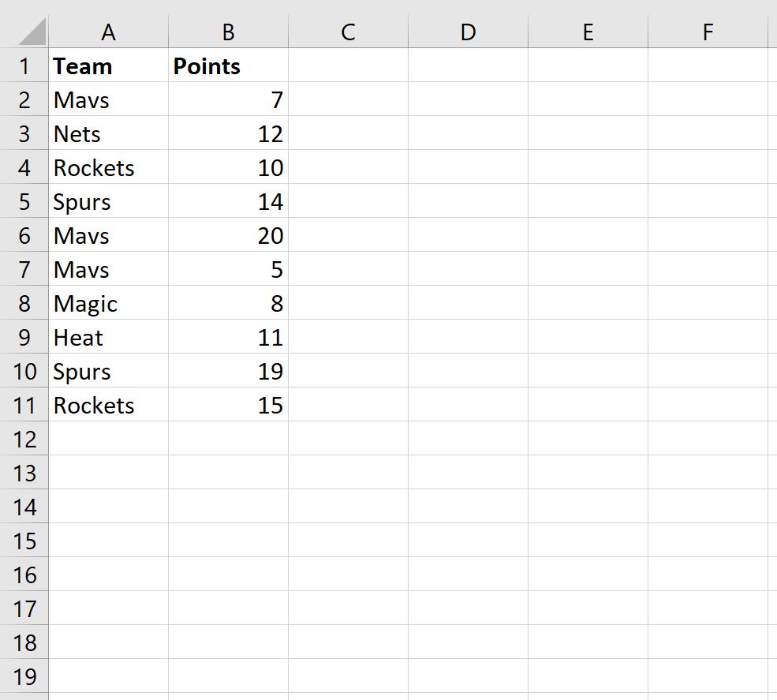This screenshot has width=777, height=700.
Task: Click the cell with value 14
Action: [229, 201]
